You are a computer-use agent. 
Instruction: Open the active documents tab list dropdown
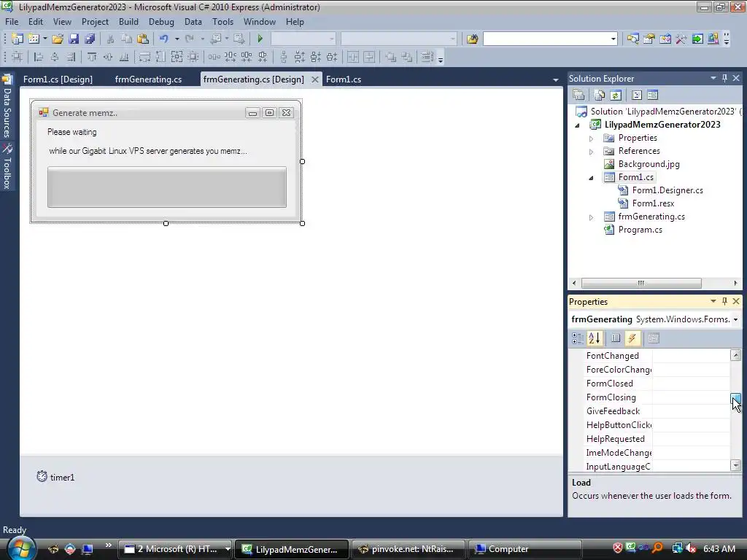point(555,80)
